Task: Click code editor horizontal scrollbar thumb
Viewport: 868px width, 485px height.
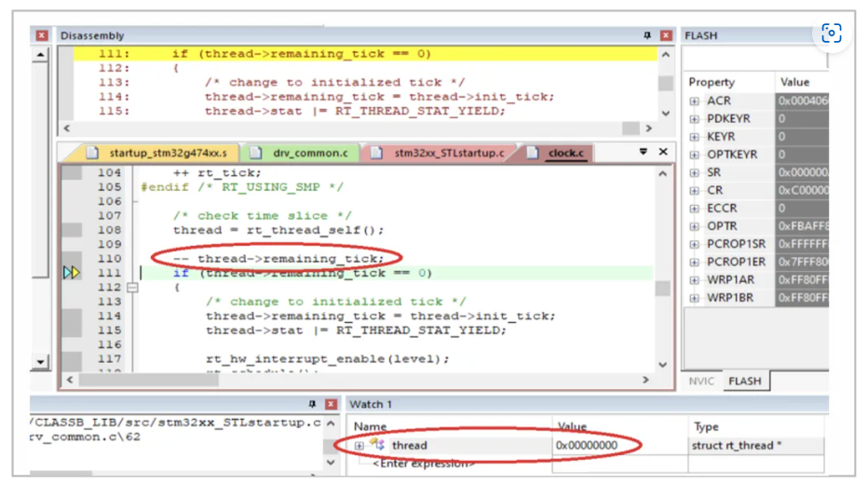Action: point(148,380)
